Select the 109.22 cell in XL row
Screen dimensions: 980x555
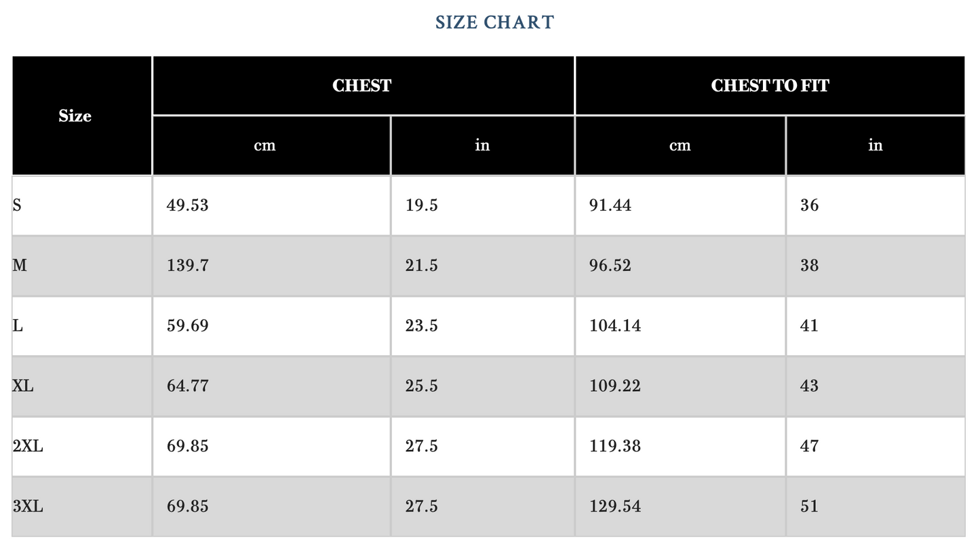click(614, 386)
